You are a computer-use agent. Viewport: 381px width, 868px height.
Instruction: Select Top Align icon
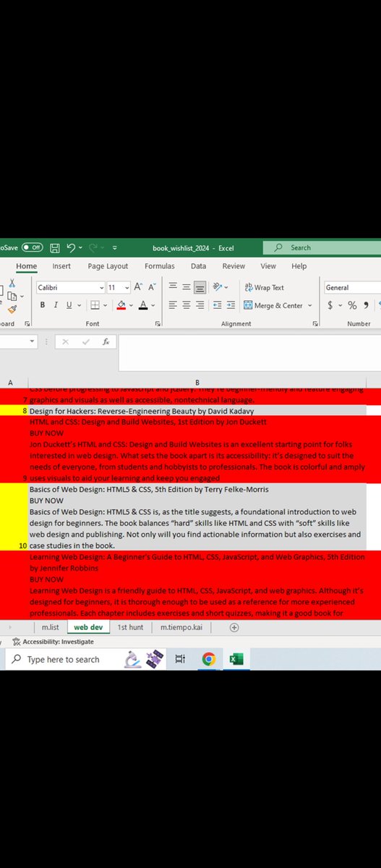tap(174, 287)
